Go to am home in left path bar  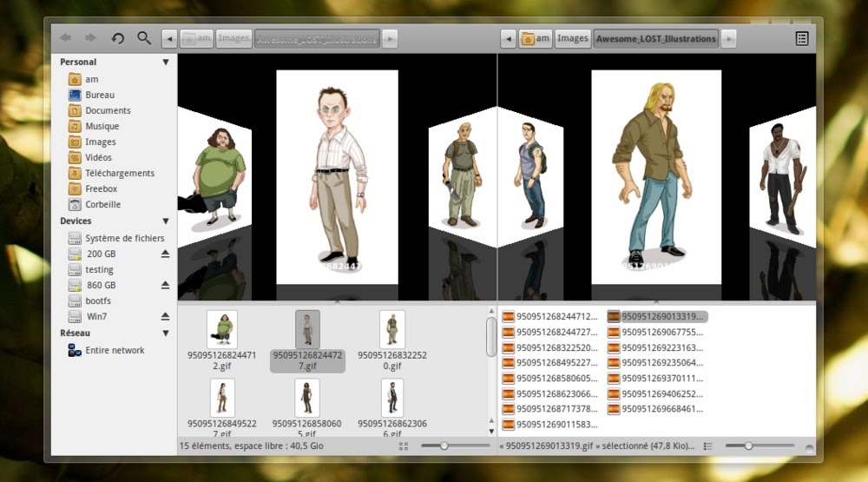click(195, 38)
